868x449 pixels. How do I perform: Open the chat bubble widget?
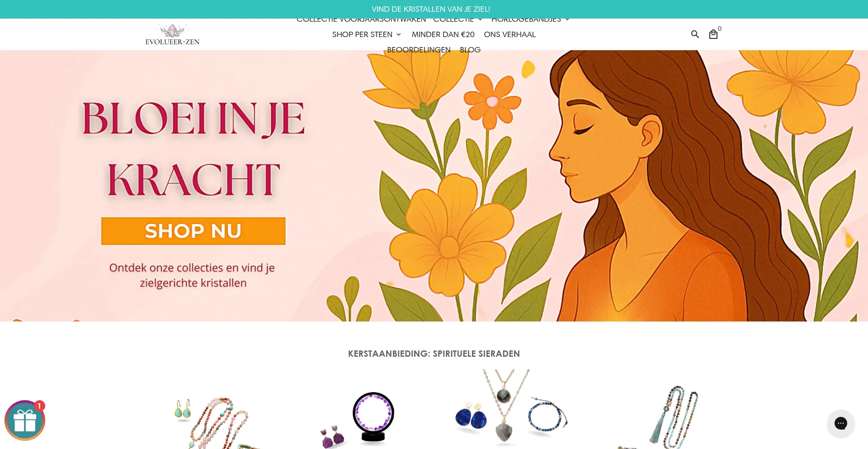(x=840, y=423)
